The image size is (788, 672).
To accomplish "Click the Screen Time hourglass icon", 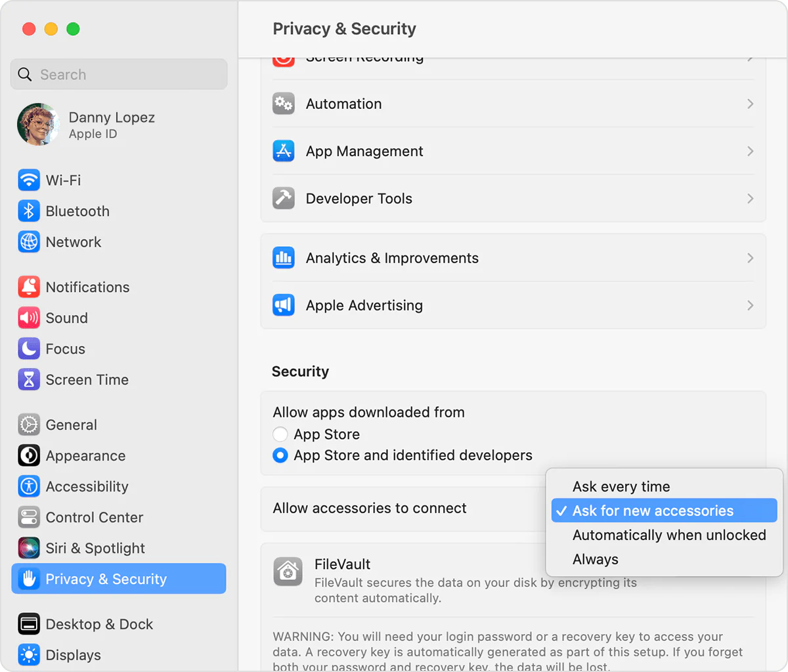I will click(29, 379).
